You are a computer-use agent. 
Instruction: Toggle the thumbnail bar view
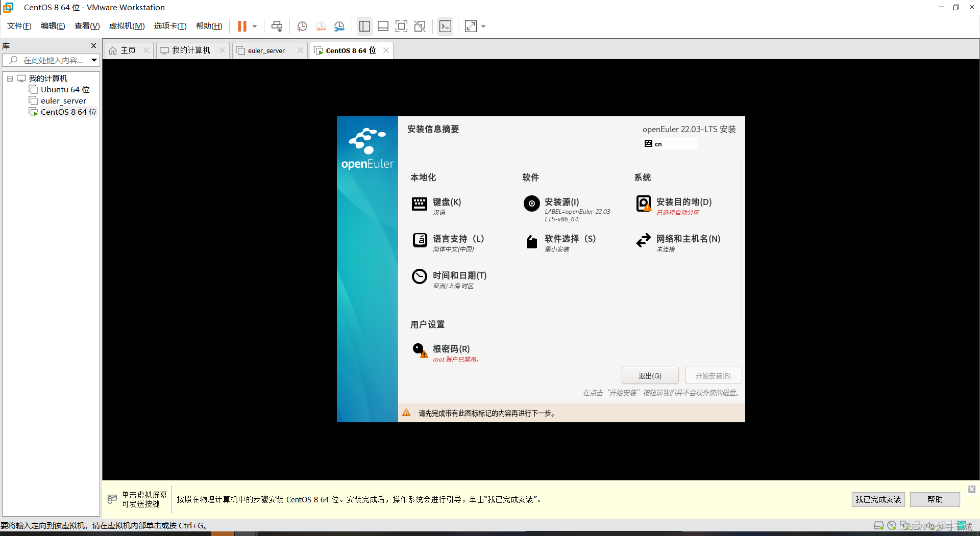click(x=383, y=26)
